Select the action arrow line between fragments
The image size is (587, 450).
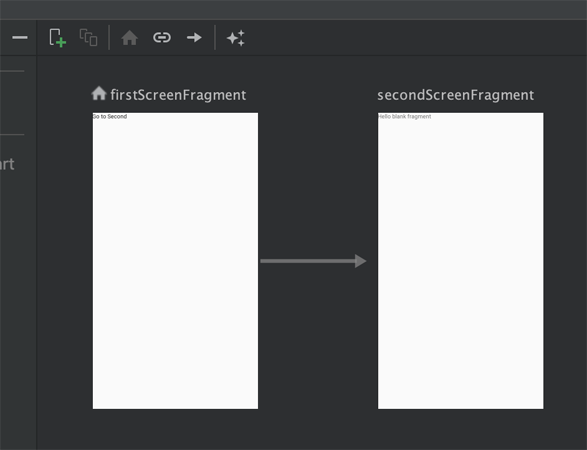[x=308, y=261]
